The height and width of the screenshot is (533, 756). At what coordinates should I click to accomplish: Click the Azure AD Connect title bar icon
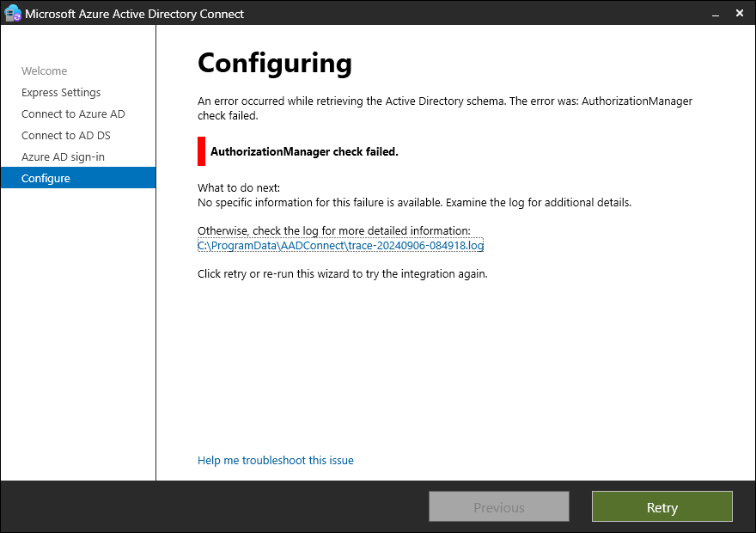pos(11,13)
